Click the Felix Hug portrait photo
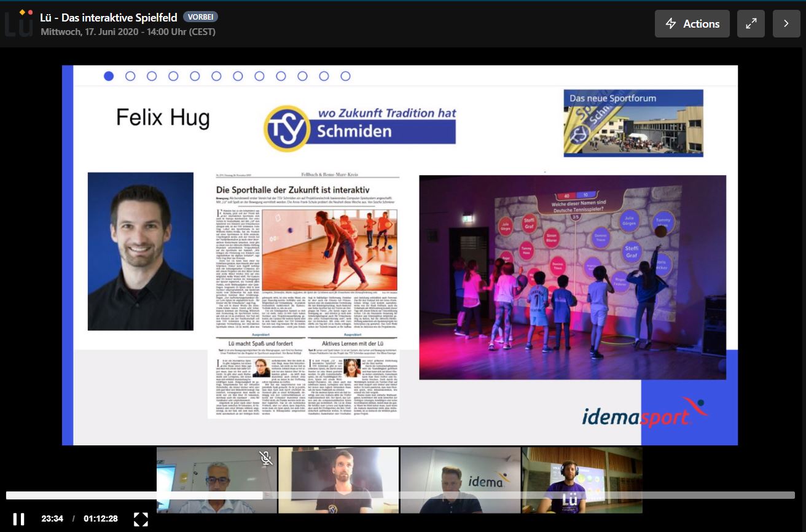 point(141,251)
